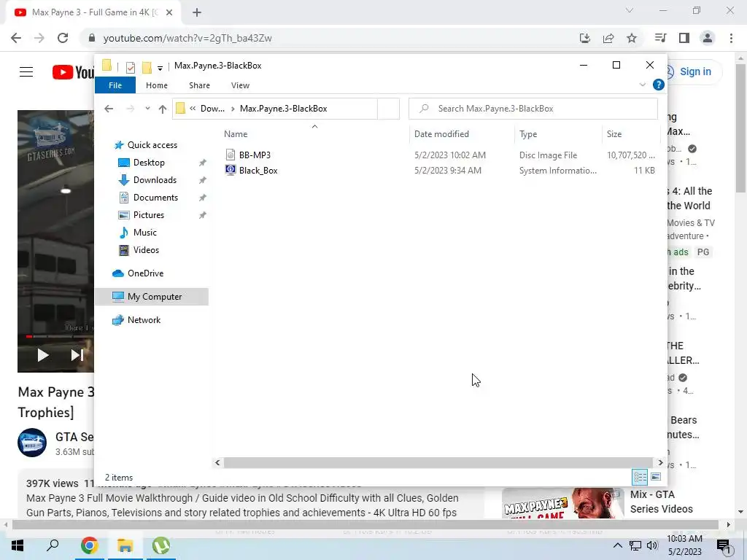Click Chrome share page icon

(608, 38)
